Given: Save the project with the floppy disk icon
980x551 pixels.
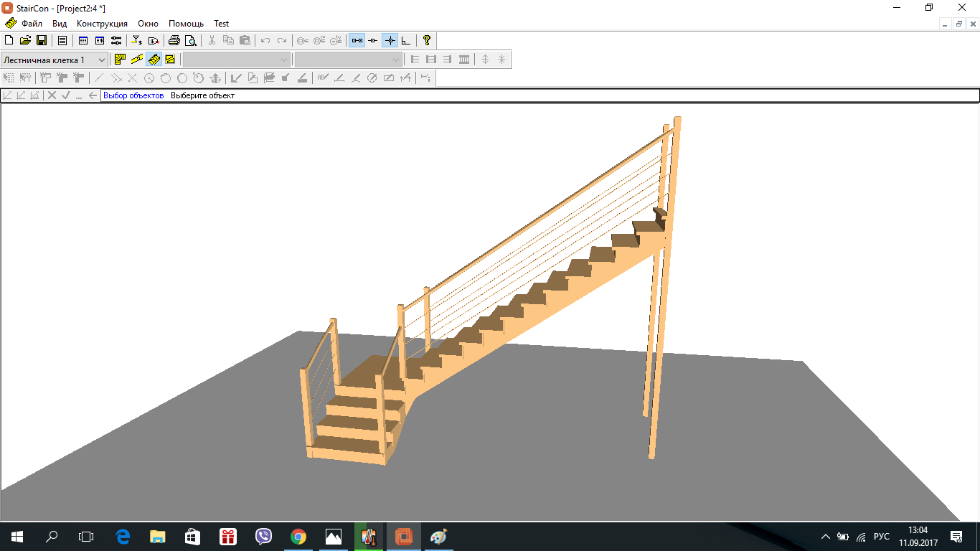Looking at the screenshot, I should click(x=41, y=41).
